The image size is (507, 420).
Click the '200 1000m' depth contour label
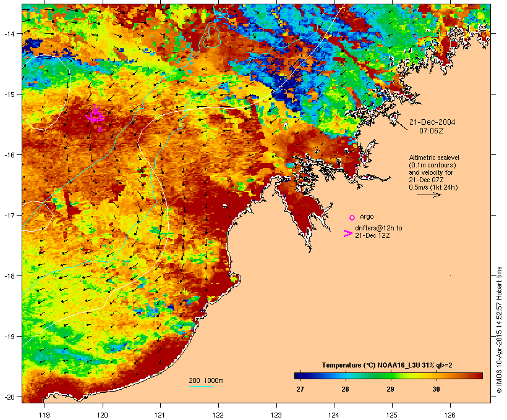(x=206, y=380)
